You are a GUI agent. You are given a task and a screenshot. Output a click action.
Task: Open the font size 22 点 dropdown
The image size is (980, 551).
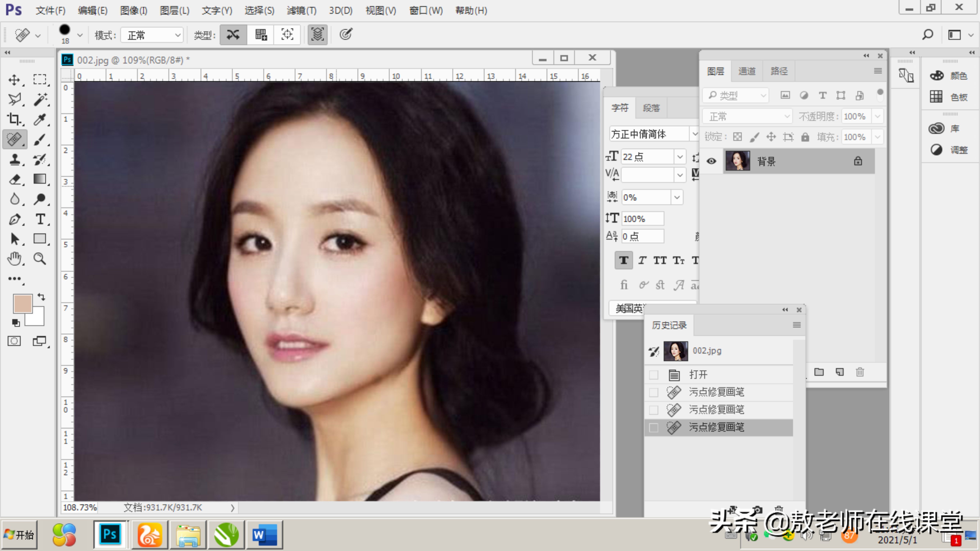pos(679,157)
